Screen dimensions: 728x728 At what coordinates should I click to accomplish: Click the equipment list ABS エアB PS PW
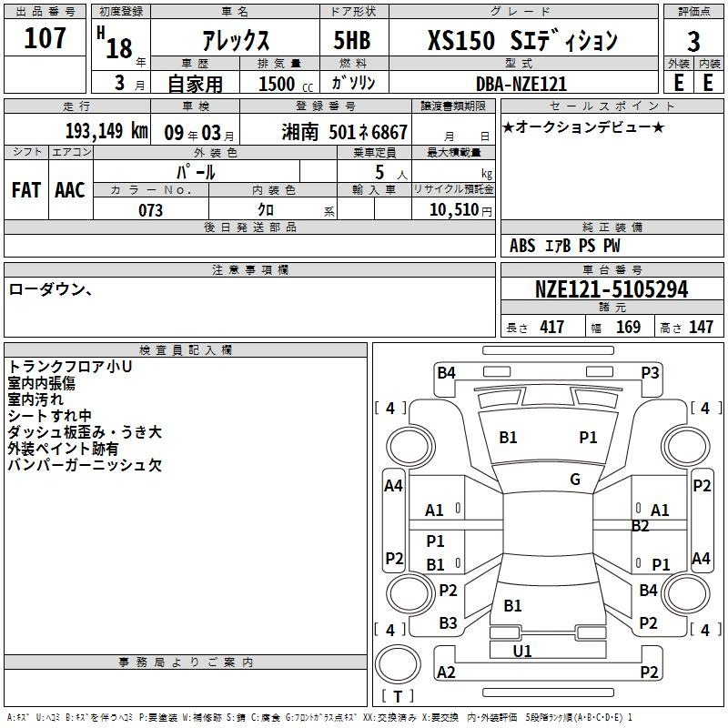tap(565, 246)
